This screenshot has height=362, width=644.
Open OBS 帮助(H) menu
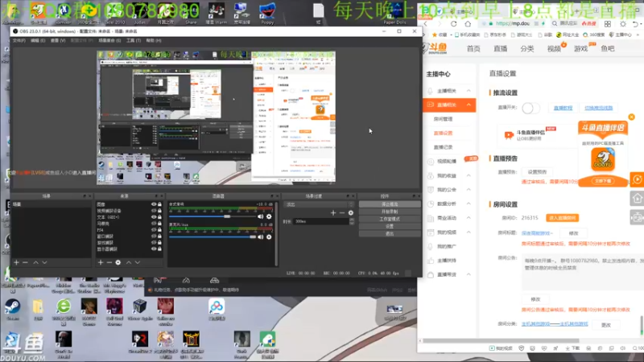(154, 41)
